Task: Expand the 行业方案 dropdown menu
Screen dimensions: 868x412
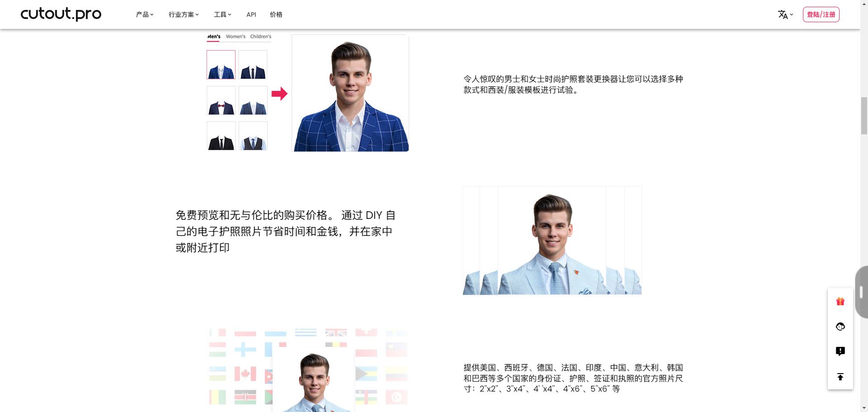Action: (x=184, y=14)
